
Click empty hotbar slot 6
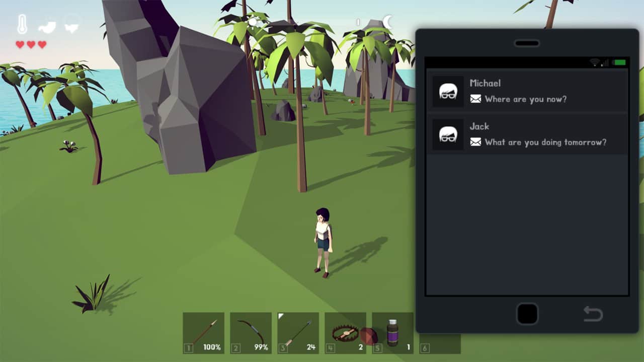(440, 343)
